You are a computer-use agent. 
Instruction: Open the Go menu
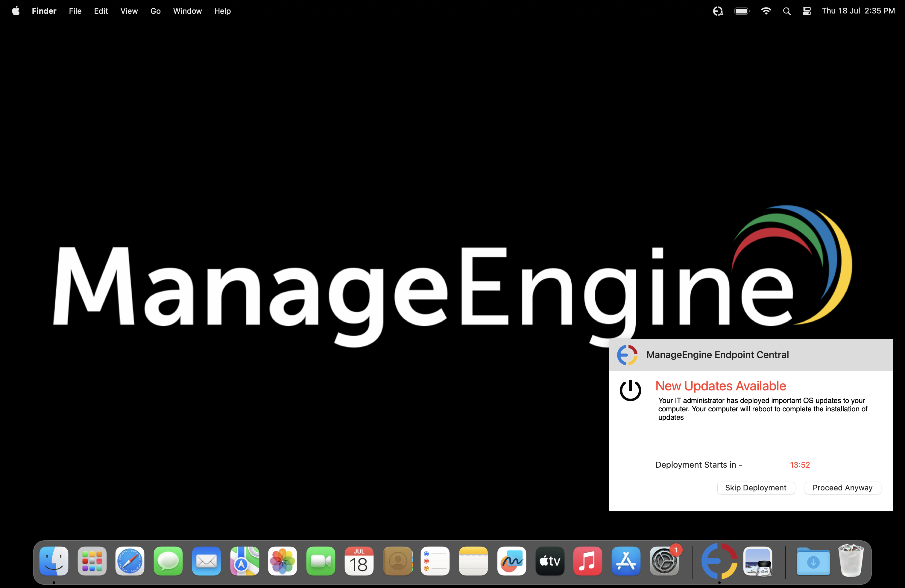tap(155, 11)
